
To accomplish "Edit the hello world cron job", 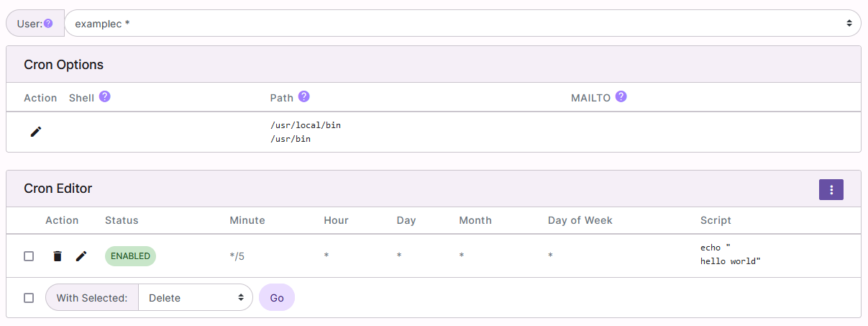I will (x=81, y=256).
